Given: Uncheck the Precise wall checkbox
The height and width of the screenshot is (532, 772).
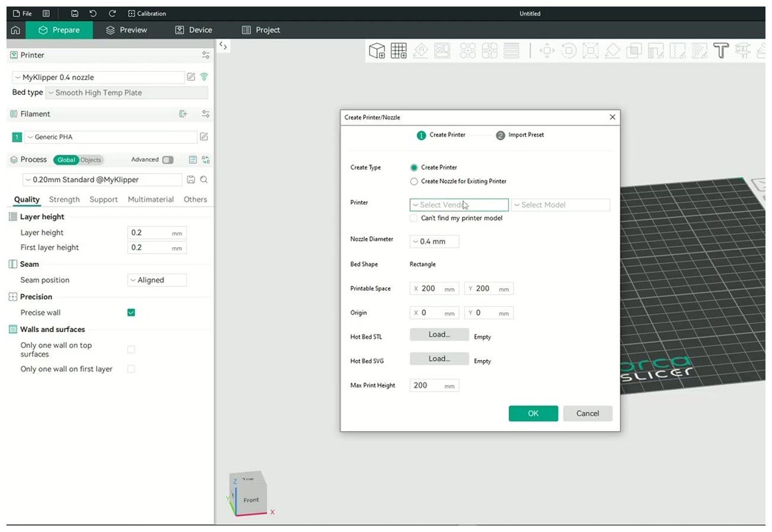Looking at the screenshot, I should 131,313.
